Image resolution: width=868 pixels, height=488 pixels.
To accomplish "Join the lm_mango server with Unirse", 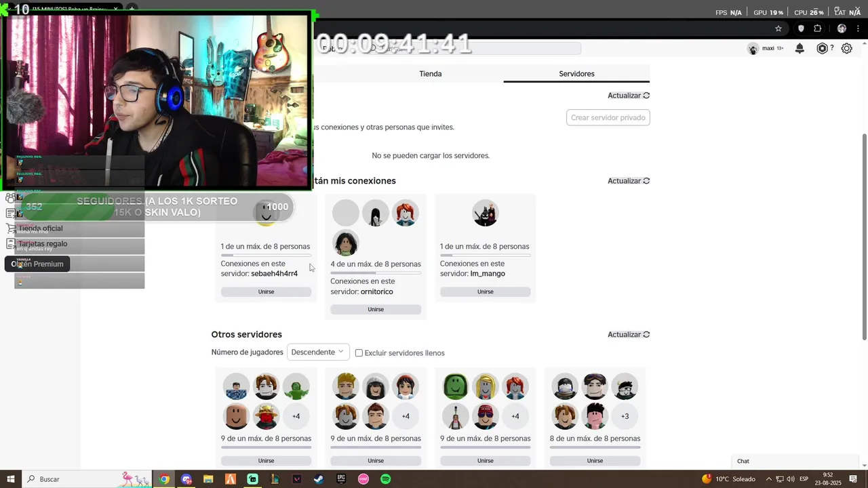I will [486, 291].
